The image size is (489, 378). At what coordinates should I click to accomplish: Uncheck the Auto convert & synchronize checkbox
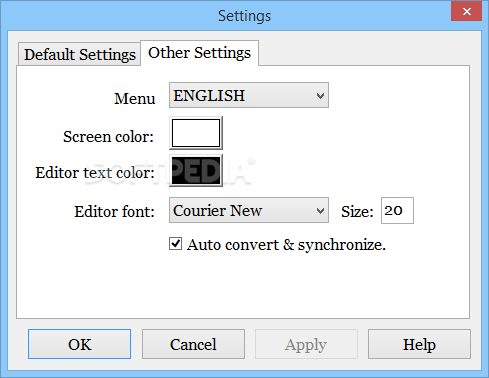(175, 244)
